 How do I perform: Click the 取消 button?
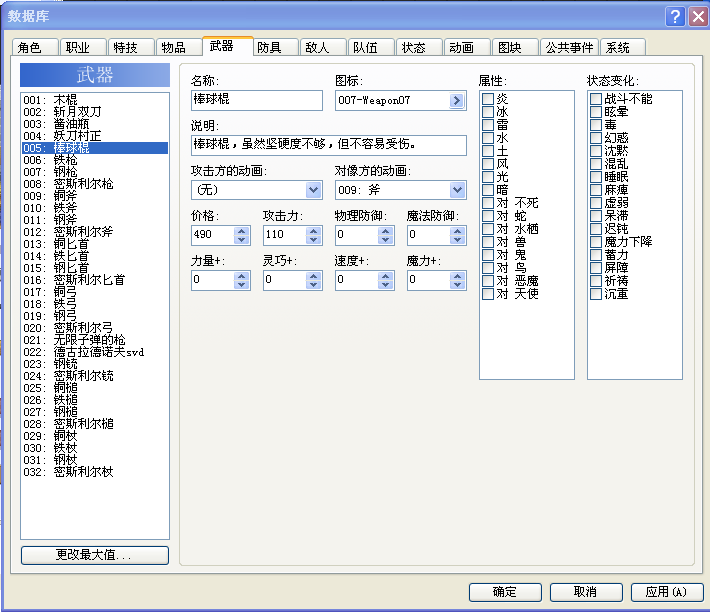click(586, 592)
